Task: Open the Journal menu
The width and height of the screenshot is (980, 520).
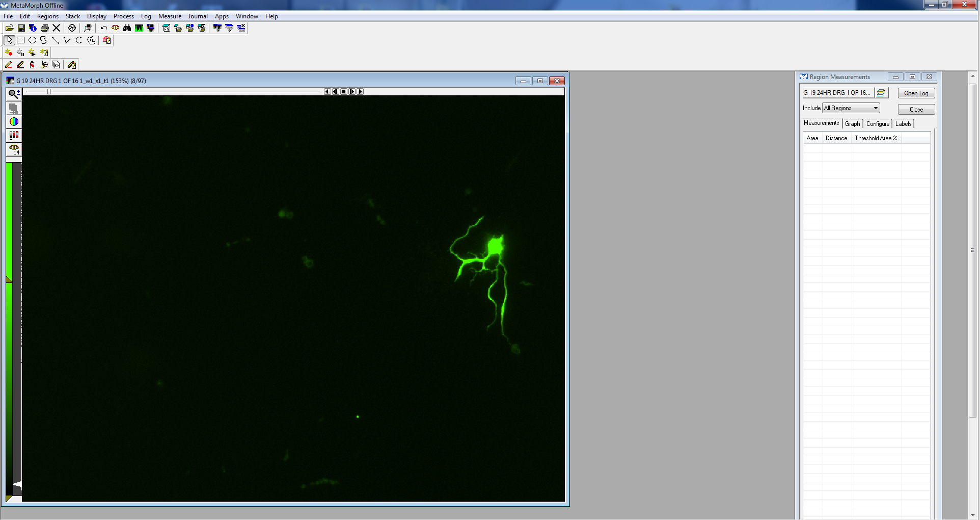Action: pos(198,16)
